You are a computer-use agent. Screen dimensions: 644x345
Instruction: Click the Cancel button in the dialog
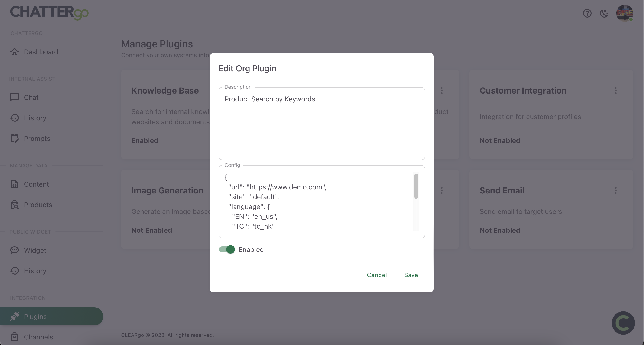377,275
